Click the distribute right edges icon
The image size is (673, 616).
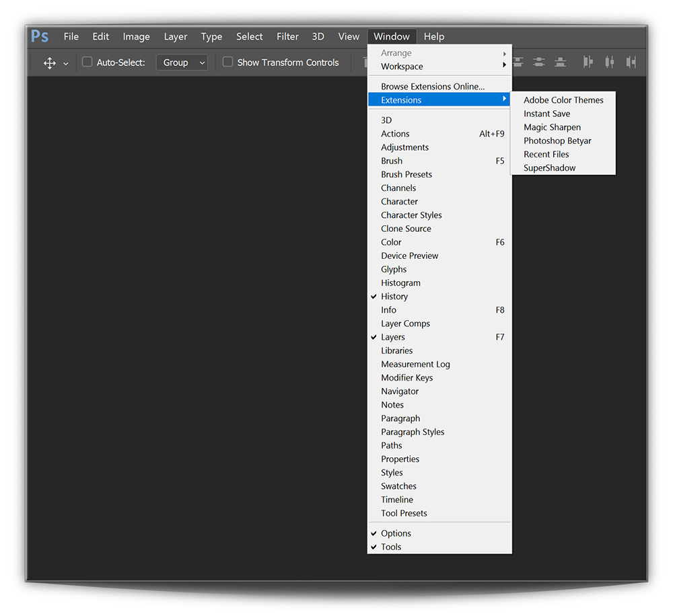pos(631,63)
